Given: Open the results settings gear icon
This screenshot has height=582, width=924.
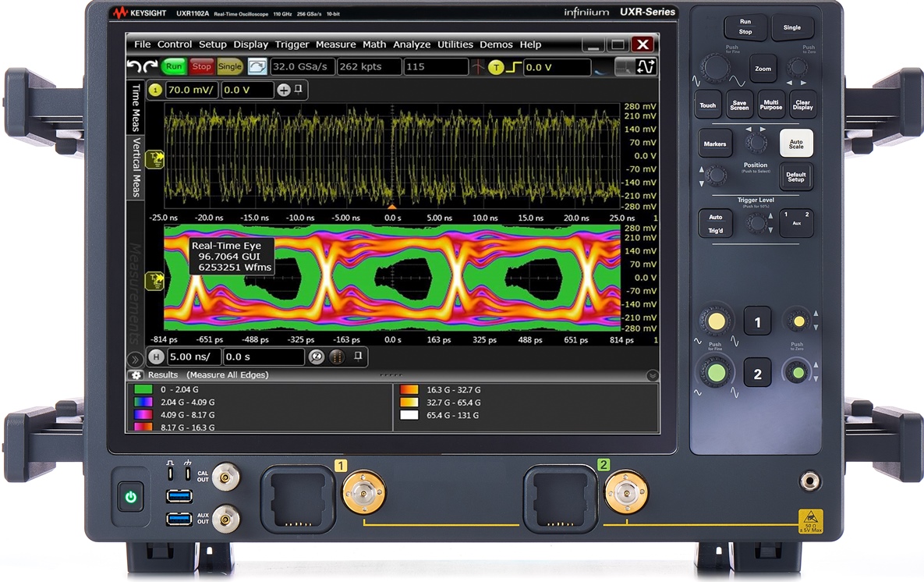Looking at the screenshot, I should pos(136,375).
